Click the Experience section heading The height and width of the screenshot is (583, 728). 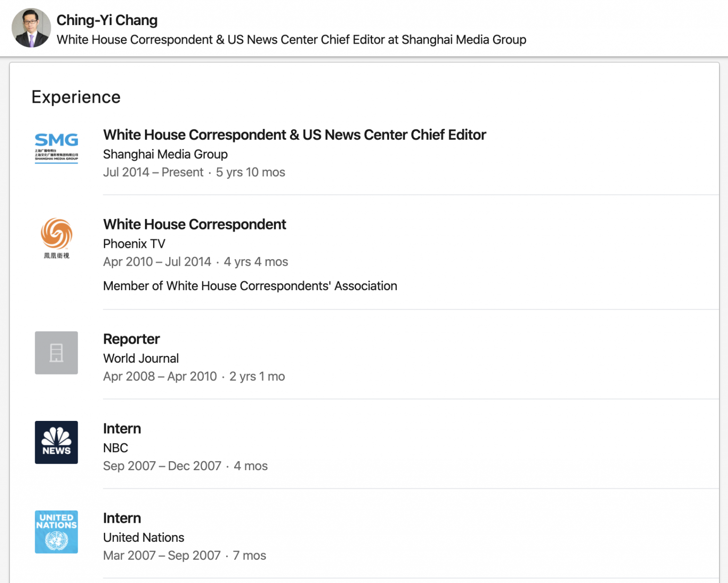76,97
